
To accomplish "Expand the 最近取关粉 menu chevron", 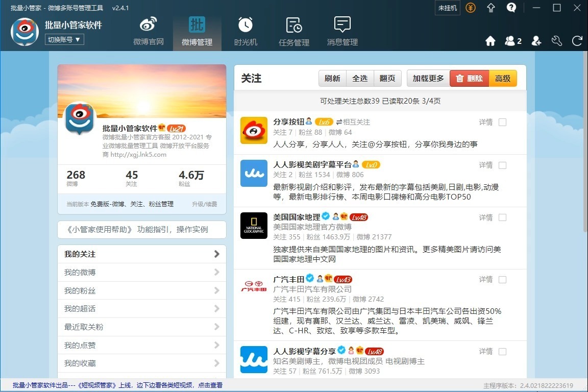I will (x=217, y=327).
